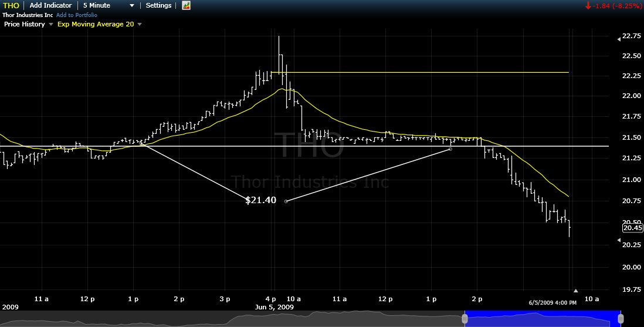Click the Exp Moving Average 20 label
This screenshot has height=327, width=644.
pos(96,24)
